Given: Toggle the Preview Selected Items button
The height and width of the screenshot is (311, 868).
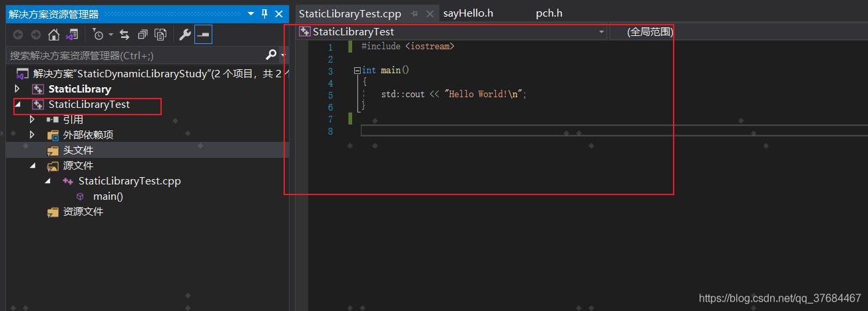Looking at the screenshot, I should click(x=203, y=35).
